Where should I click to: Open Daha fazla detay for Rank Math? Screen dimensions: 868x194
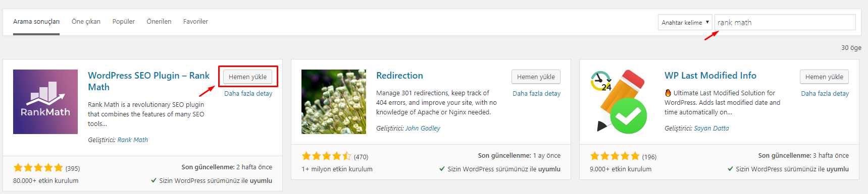pyautogui.click(x=248, y=93)
